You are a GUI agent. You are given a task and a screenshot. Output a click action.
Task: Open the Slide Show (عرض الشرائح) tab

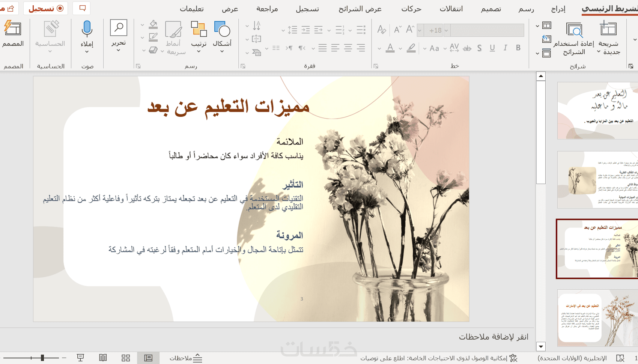coord(360,9)
